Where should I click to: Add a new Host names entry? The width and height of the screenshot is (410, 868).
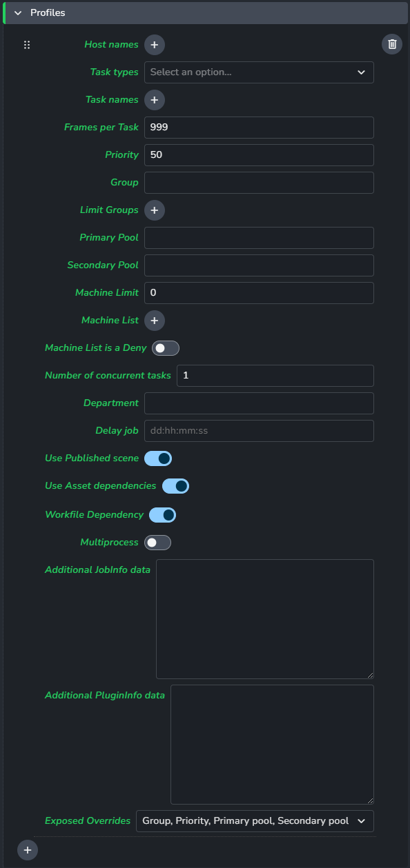pyautogui.click(x=155, y=45)
